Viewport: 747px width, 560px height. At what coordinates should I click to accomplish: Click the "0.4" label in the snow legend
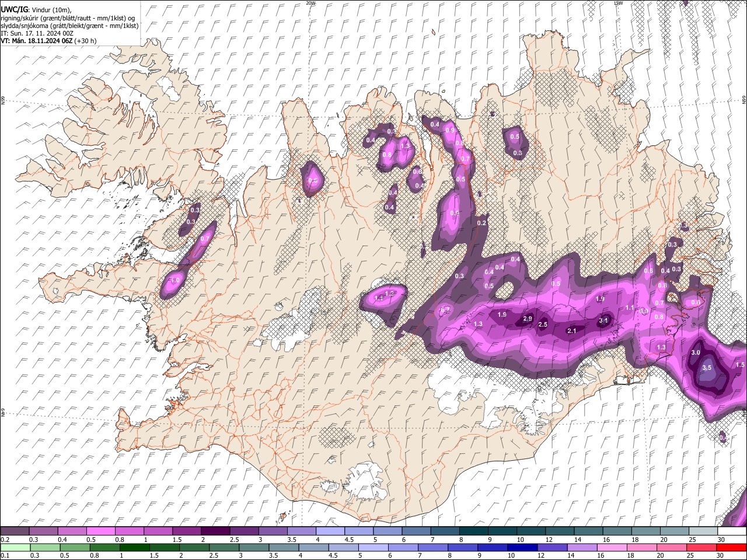pyautogui.click(x=62, y=540)
